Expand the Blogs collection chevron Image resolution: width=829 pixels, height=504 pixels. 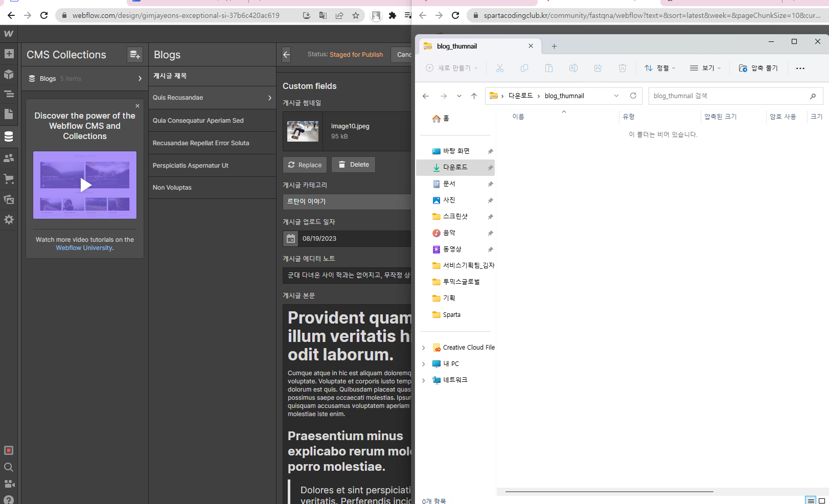pyautogui.click(x=140, y=78)
